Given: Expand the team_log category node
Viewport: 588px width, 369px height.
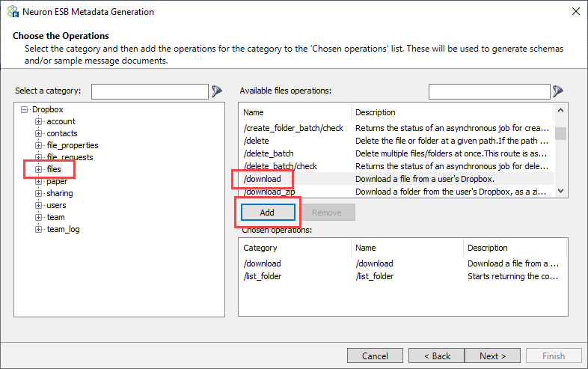Looking at the screenshot, I should pos(38,229).
